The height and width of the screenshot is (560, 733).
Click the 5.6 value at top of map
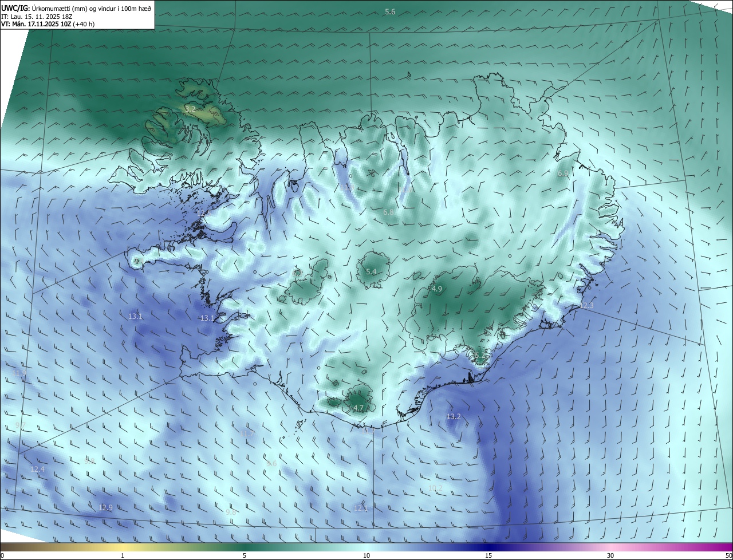[x=390, y=12]
